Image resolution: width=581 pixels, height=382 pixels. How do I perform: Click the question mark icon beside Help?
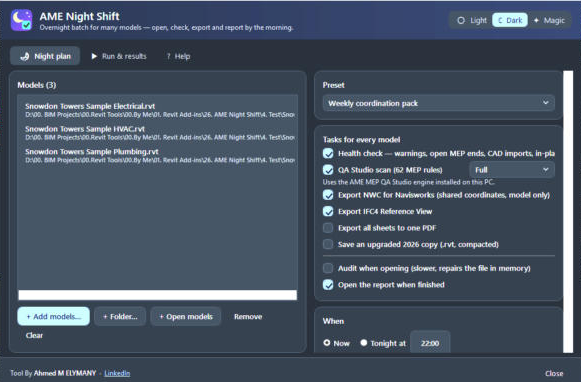click(168, 56)
